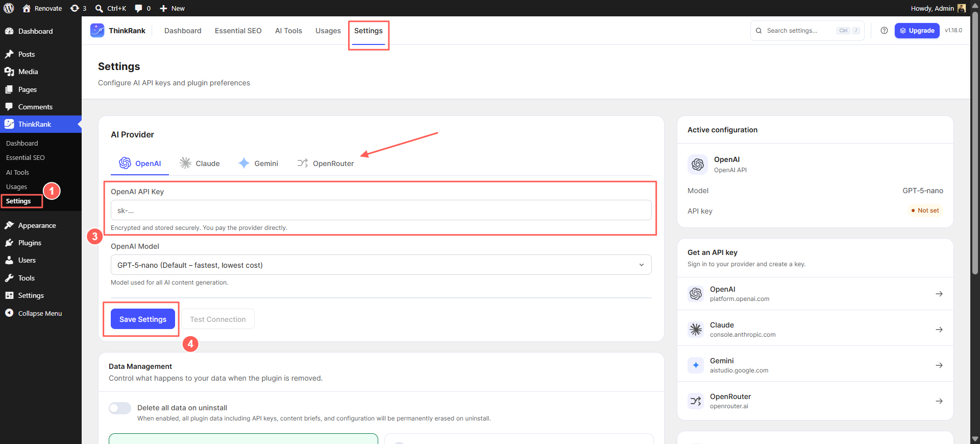Open the OpenRouter openrouter.ai link arrow
980x444 pixels.
pos(939,401)
